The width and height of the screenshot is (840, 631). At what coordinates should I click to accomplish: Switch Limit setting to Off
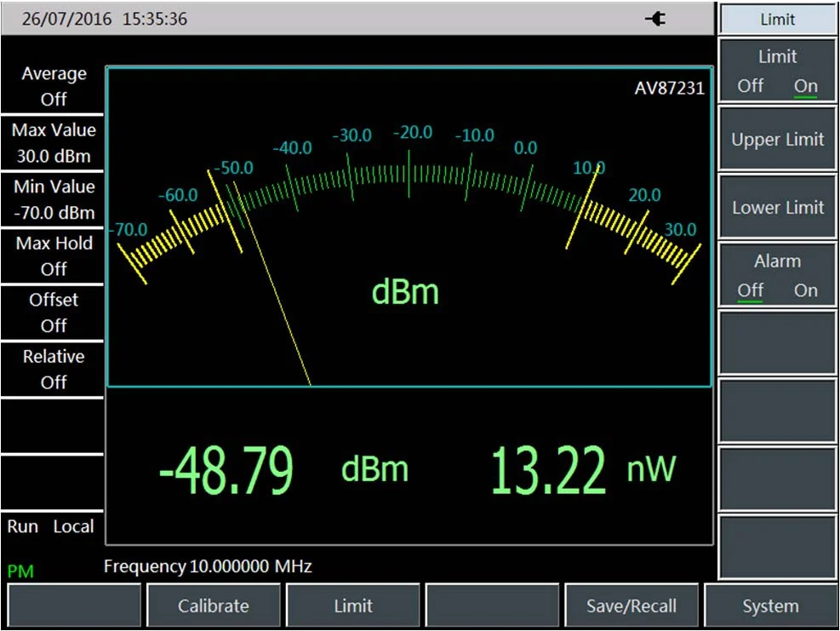click(x=750, y=86)
